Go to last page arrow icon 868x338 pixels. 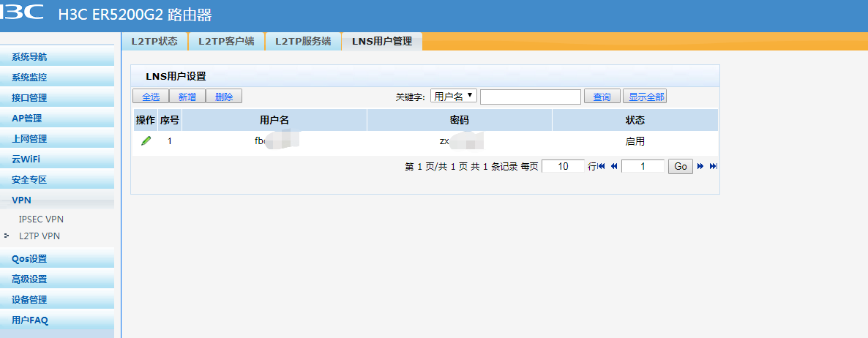(714, 166)
